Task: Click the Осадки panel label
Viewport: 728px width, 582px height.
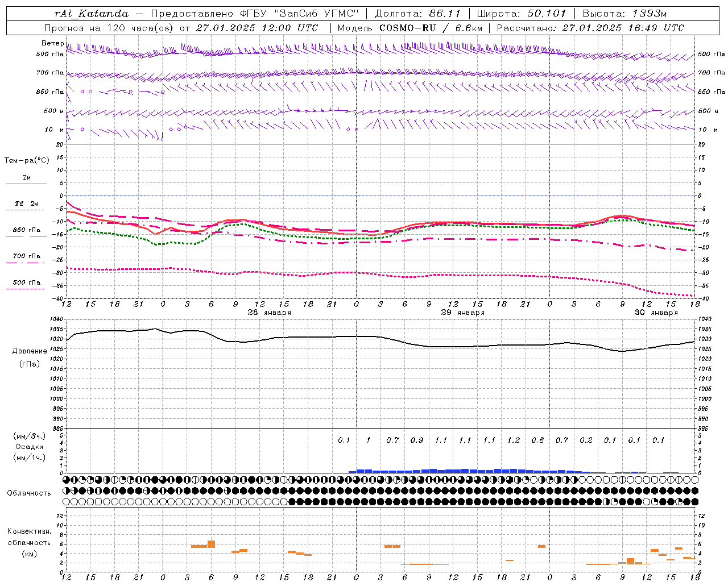Action: tap(29, 447)
